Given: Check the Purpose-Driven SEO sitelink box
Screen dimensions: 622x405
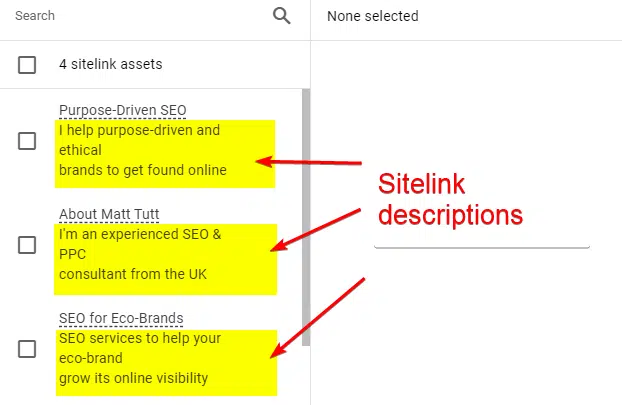Looking at the screenshot, I should [27, 141].
